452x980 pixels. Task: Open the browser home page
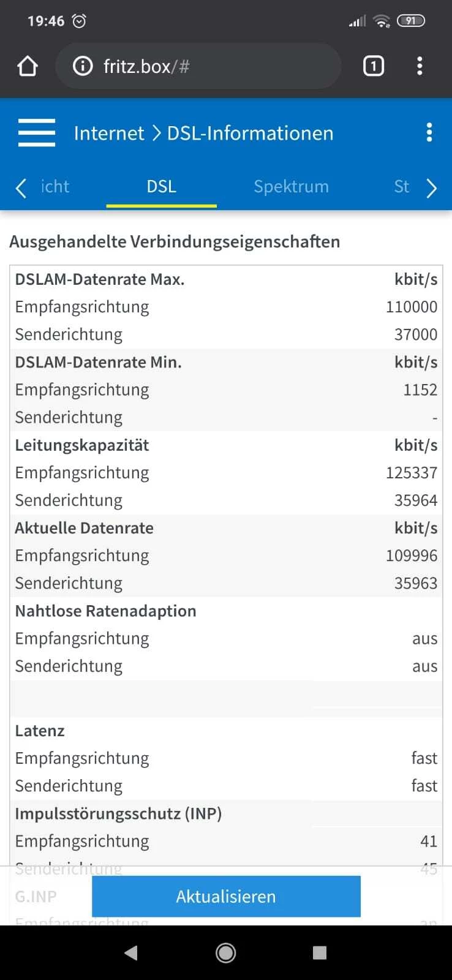pyautogui.click(x=28, y=66)
